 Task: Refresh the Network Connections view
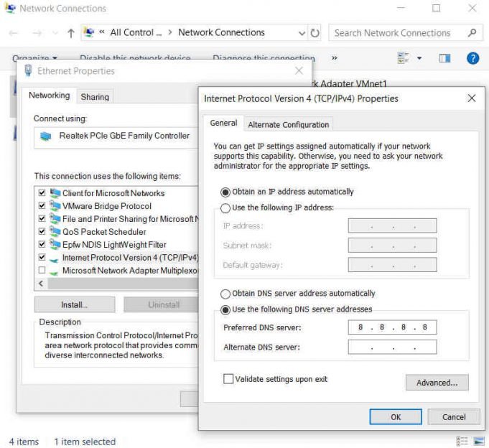315,33
